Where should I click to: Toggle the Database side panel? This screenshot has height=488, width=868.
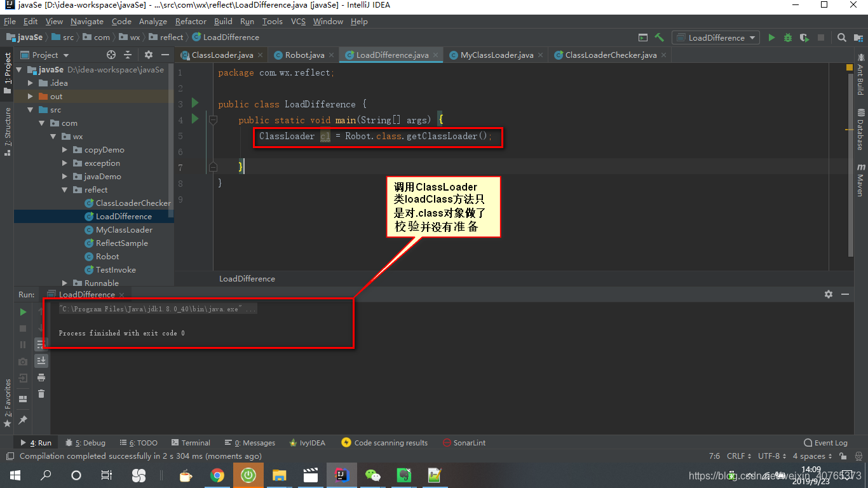point(861,130)
